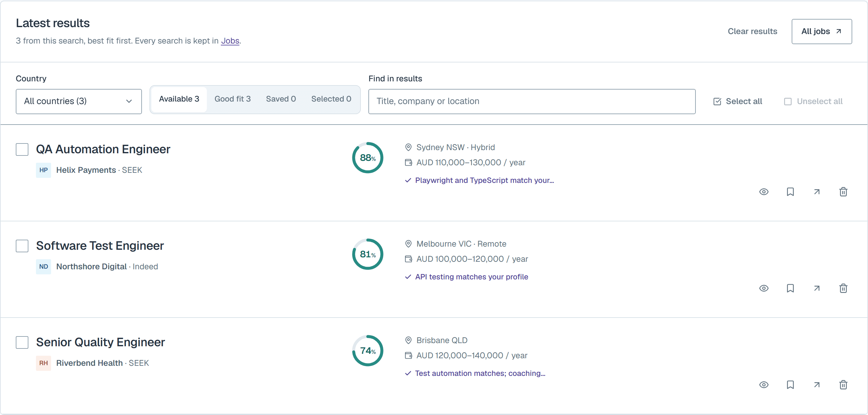Image resolution: width=868 pixels, height=415 pixels.
Task: Open the QA Automation Engineer title
Action: coord(103,149)
